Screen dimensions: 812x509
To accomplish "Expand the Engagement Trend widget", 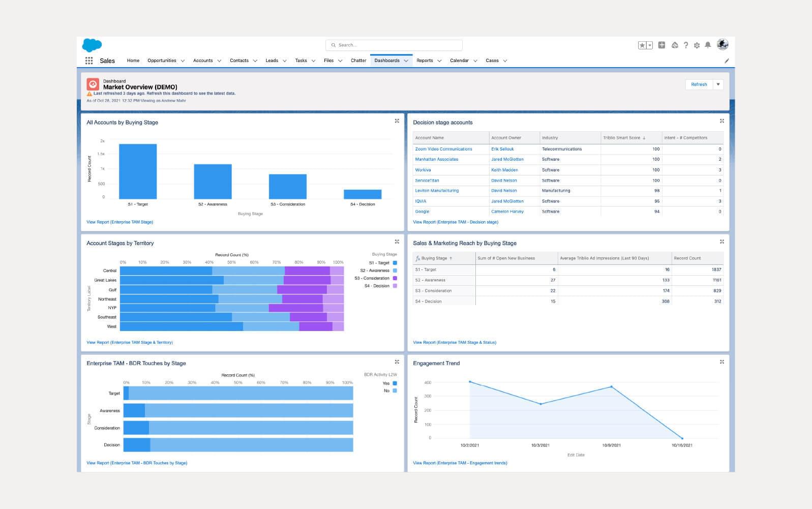I will point(722,362).
